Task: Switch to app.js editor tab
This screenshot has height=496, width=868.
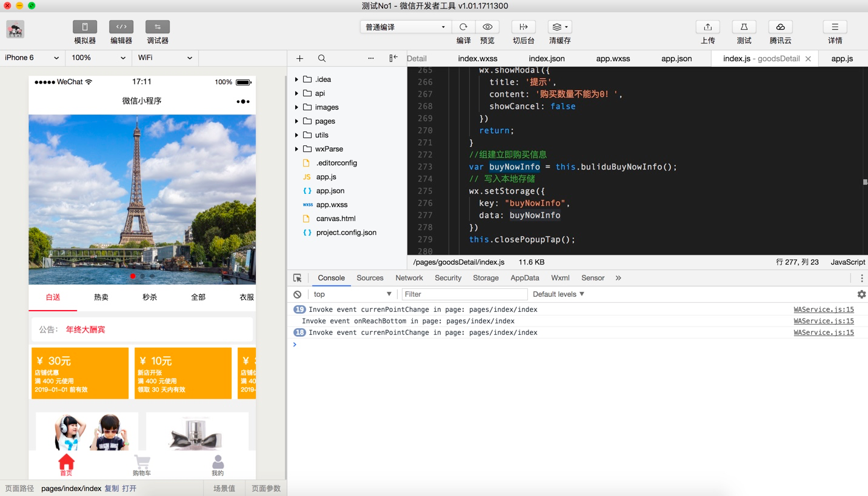Action: 842,59
